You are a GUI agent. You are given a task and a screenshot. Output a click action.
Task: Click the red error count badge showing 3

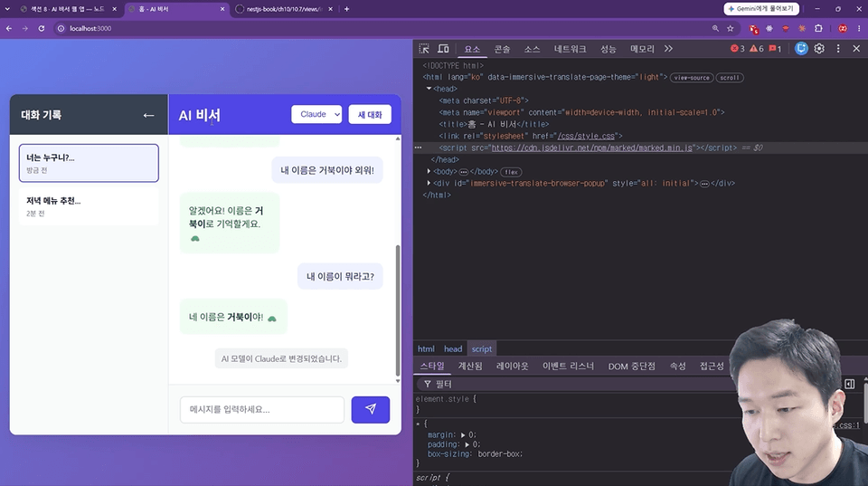point(738,49)
